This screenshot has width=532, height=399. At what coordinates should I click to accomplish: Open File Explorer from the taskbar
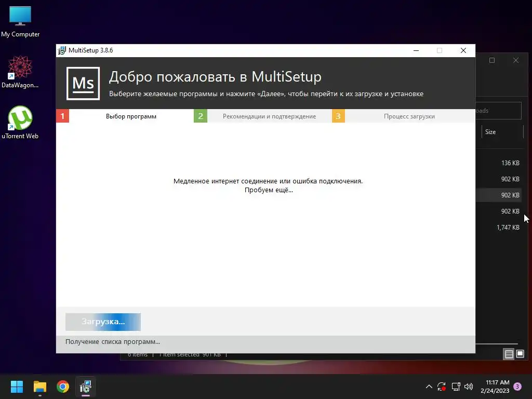(39, 387)
